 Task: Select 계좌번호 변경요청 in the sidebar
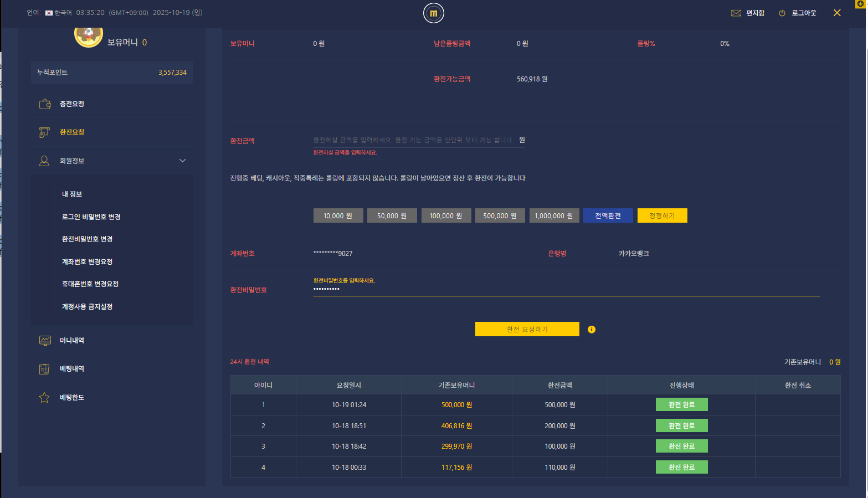88,262
